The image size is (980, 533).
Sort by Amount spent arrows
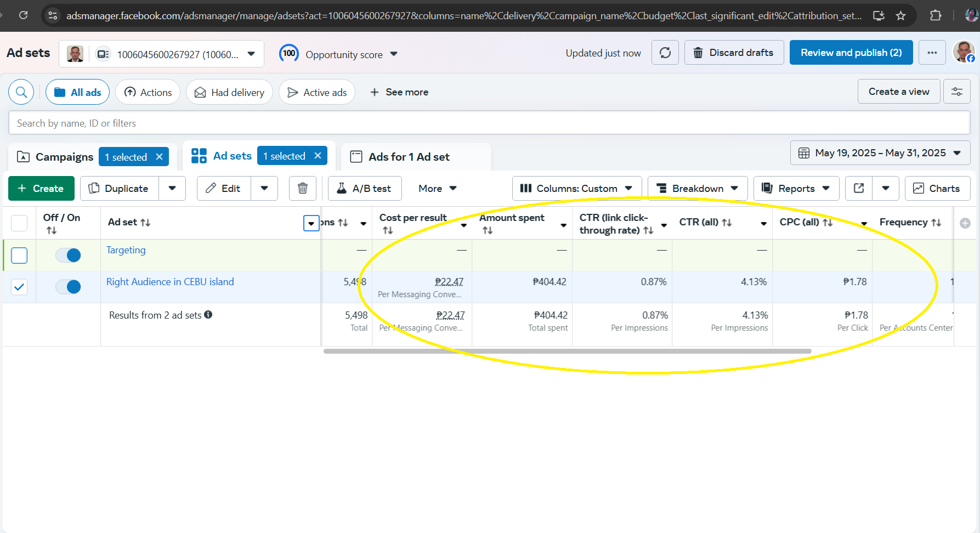tap(488, 230)
